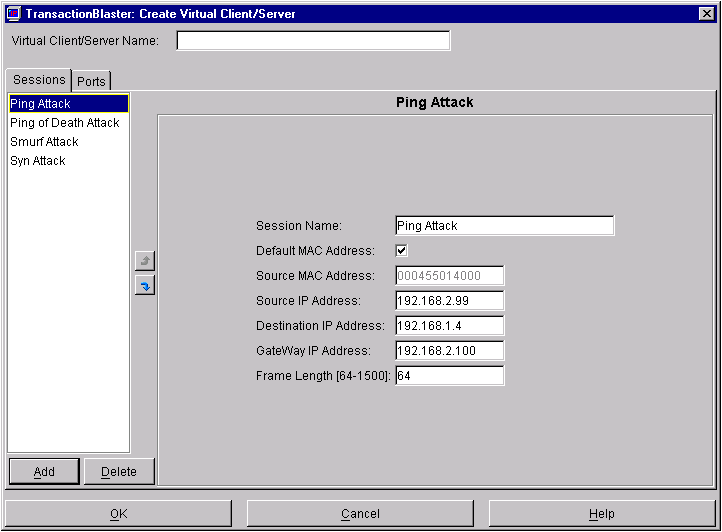This screenshot has height=532, width=722.
Task: Click the Add session button
Action: coord(44,472)
